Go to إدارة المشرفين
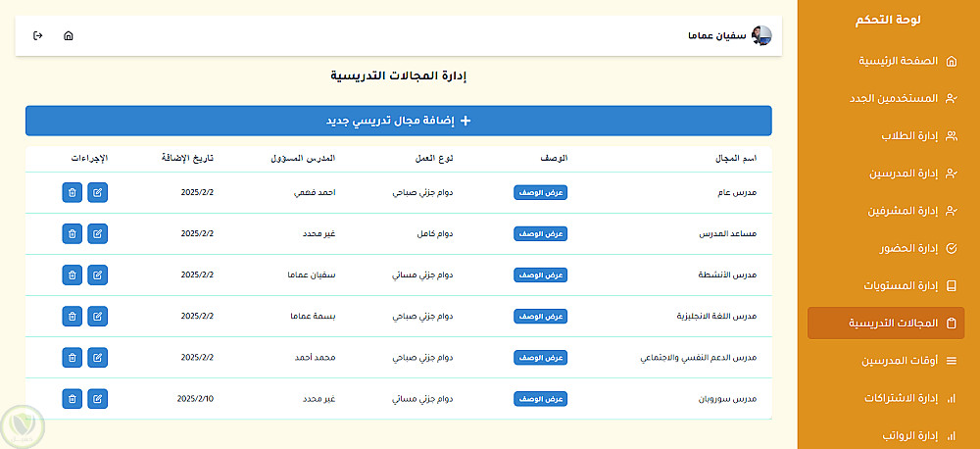980x449 pixels. coord(886,212)
